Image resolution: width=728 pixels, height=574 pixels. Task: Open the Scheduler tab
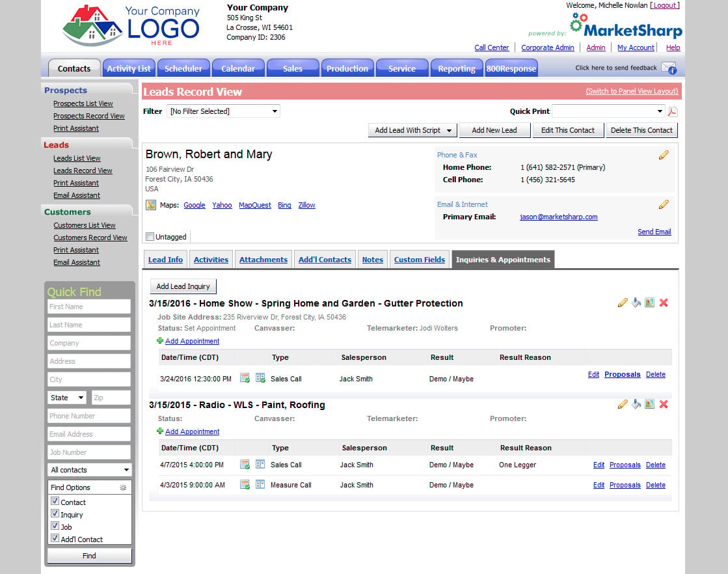(x=183, y=68)
